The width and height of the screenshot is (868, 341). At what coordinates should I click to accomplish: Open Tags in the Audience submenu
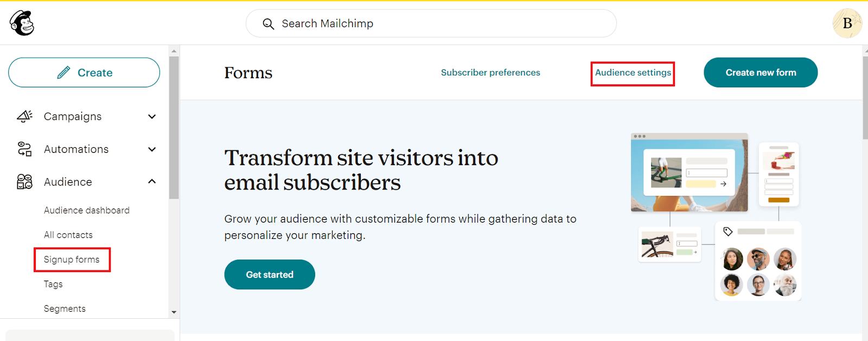tap(53, 284)
